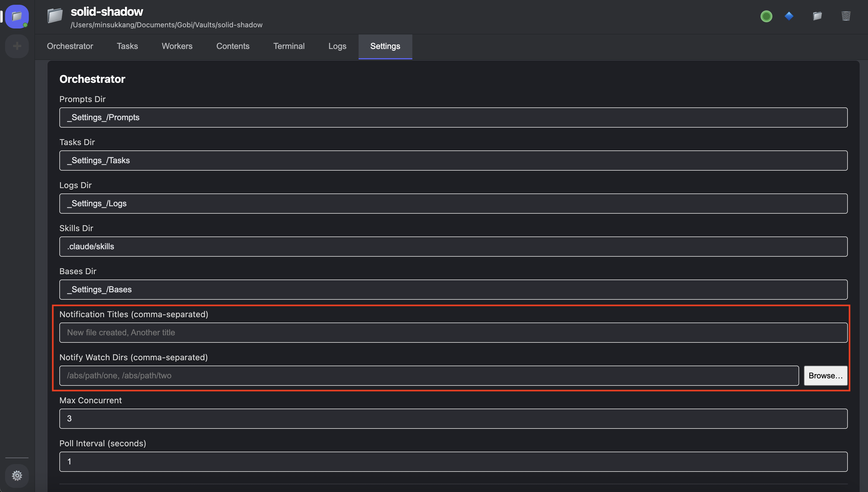This screenshot has height=492, width=868.
Task: Click the Prompts Dir input field
Action: 453,118
